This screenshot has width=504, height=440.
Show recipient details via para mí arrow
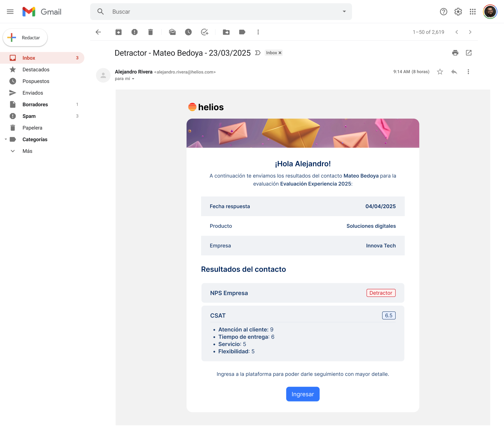[x=133, y=79]
